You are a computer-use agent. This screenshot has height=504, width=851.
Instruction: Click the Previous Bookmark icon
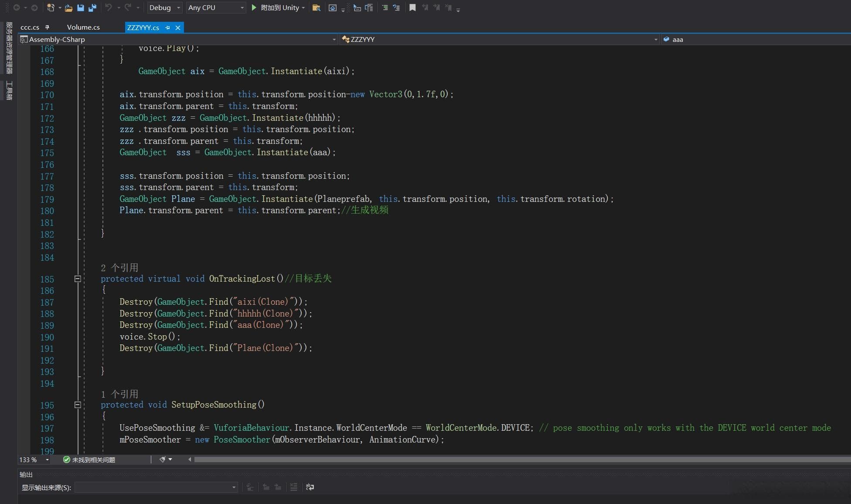425,7
